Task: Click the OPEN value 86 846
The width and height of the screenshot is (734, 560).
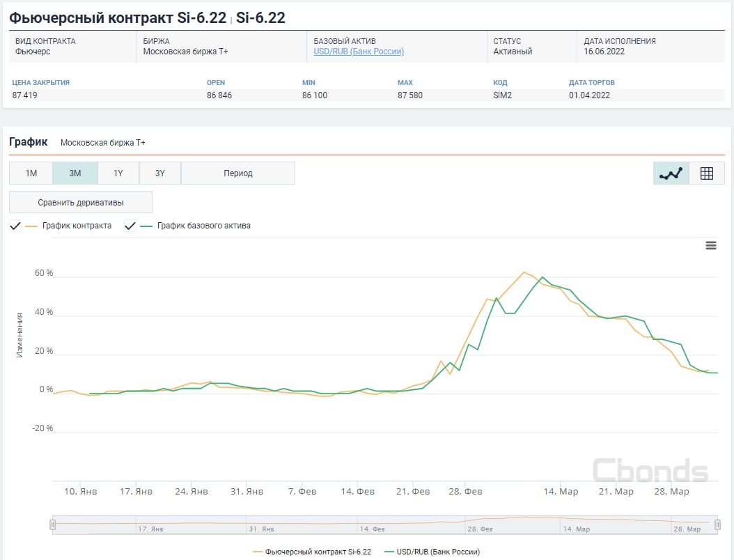Action: pyautogui.click(x=219, y=95)
